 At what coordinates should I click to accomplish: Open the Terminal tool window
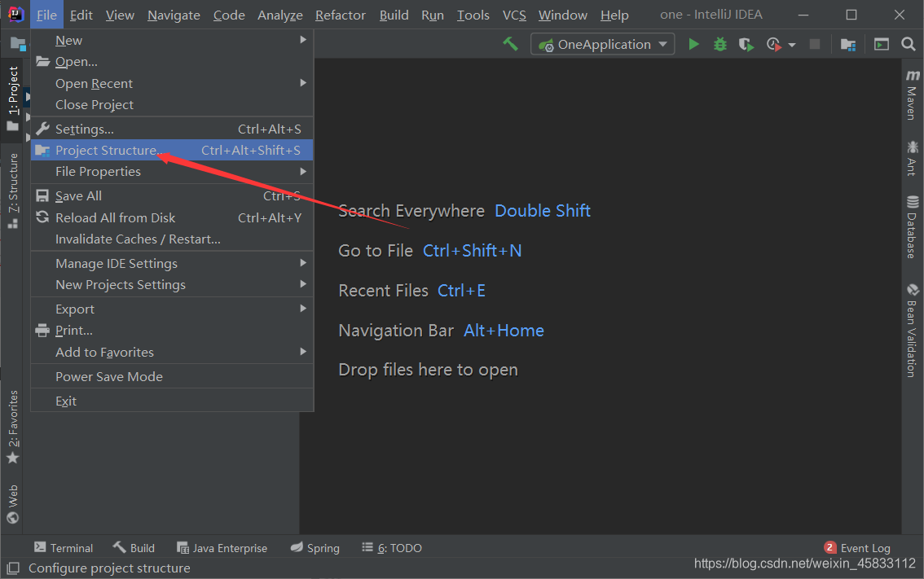(64, 548)
